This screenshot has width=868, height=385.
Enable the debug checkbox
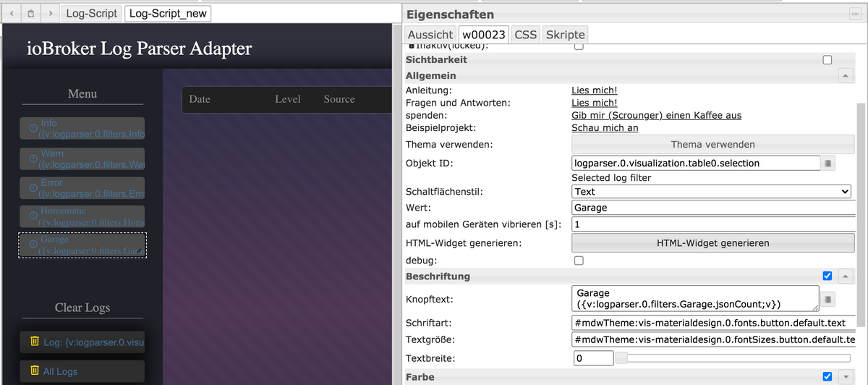[x=579, y=261]
